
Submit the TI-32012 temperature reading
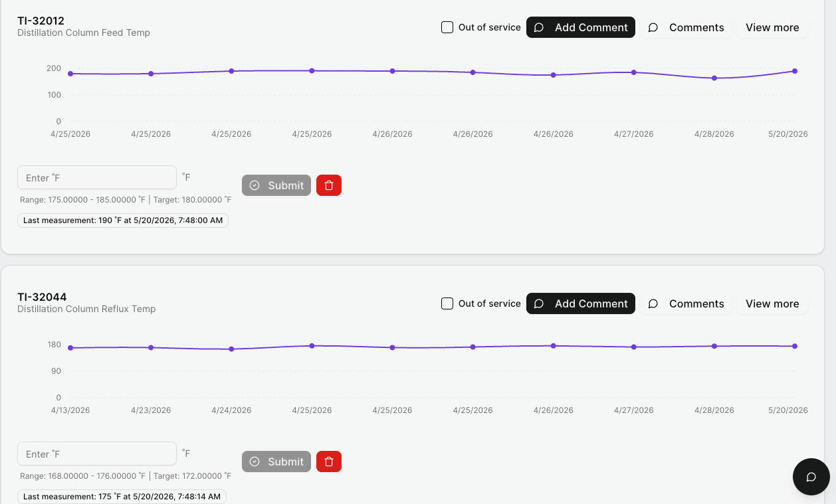pos(276,185)
